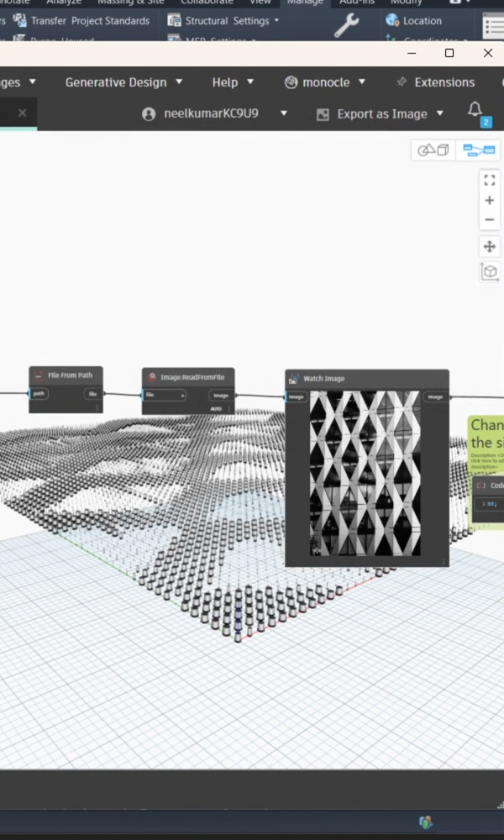Close the open workspace tab
Screen dimensions: 504x840
tap(22, 113)
